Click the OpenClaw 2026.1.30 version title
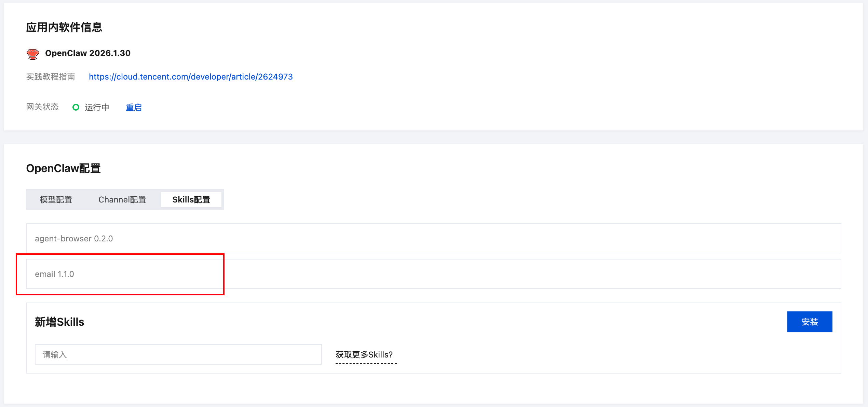The height and width of the screenshot is (407, 868). 88,53
